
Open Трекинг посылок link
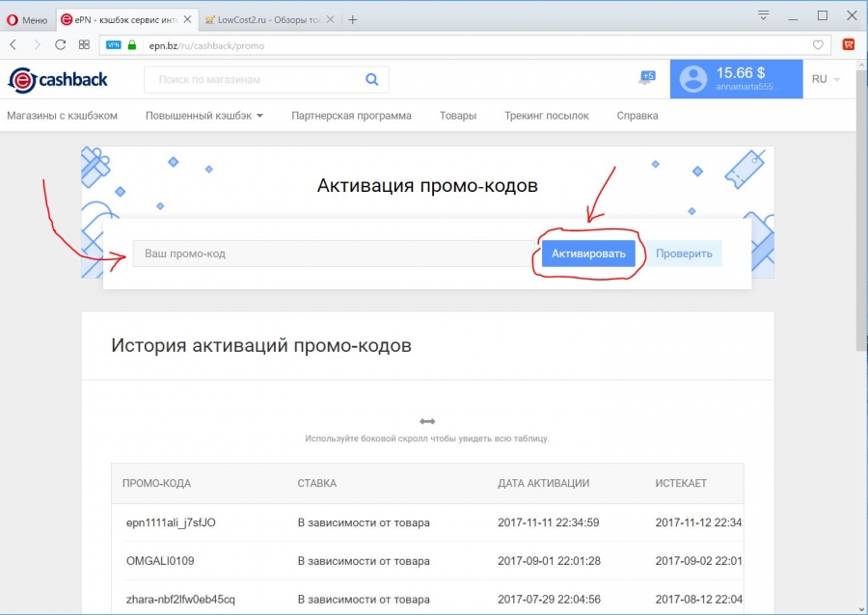[546, 116]
